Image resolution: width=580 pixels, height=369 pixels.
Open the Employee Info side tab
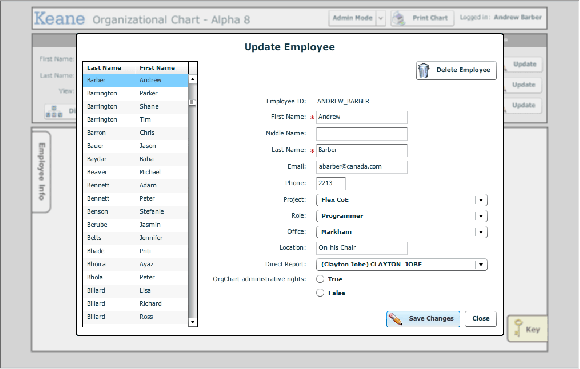tap(41, 172)
